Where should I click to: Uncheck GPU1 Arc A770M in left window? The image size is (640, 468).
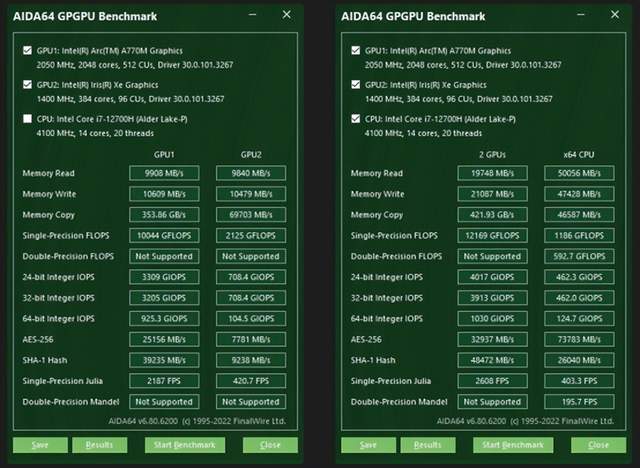click(x=27, y=51)
